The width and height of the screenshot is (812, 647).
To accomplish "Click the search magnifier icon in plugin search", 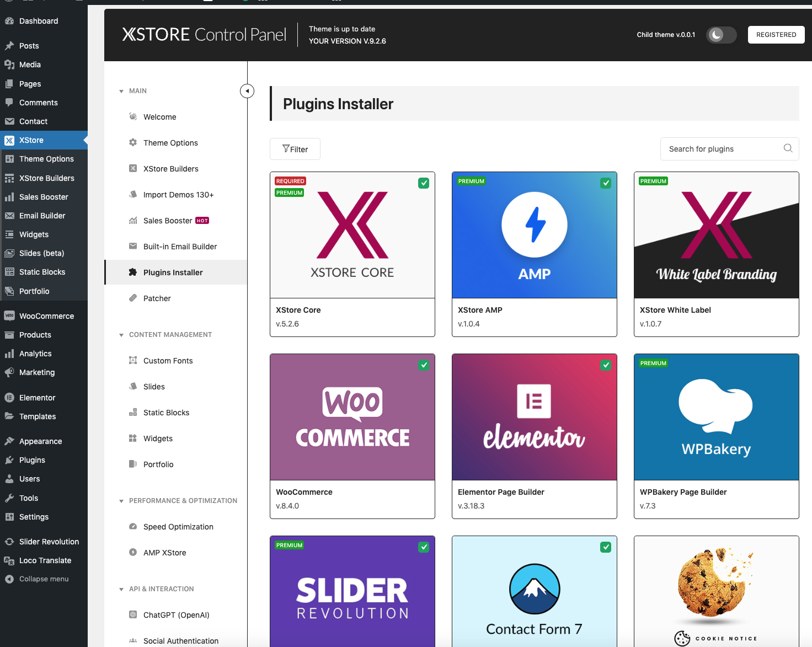I will click(x=788, y=148).
